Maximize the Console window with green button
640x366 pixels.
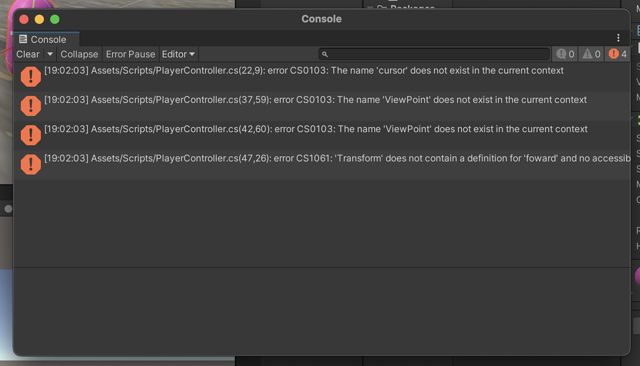[x=55, y=19]
